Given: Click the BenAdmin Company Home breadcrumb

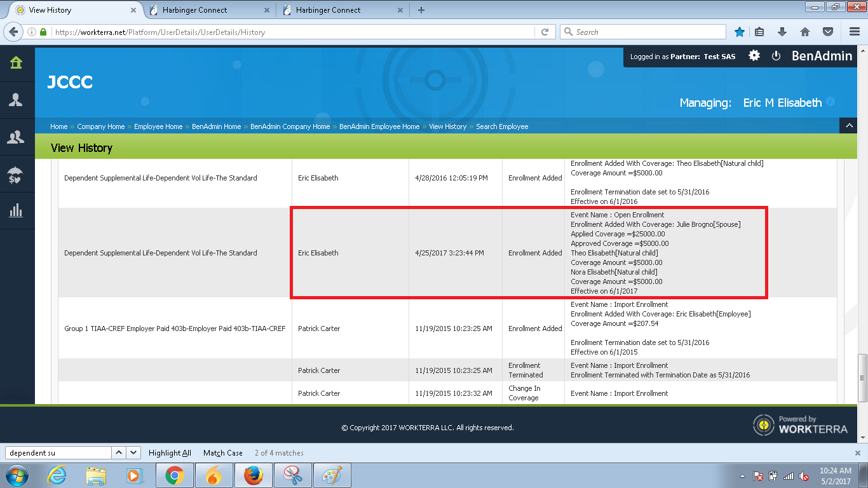Looking at the screenshot, I should [x=290, y=126].
